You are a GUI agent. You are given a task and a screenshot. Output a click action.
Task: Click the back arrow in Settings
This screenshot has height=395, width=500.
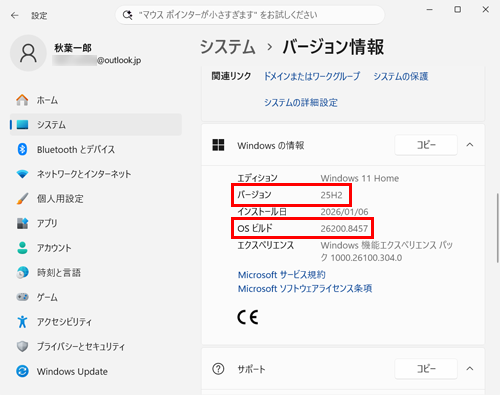[14, 15]
